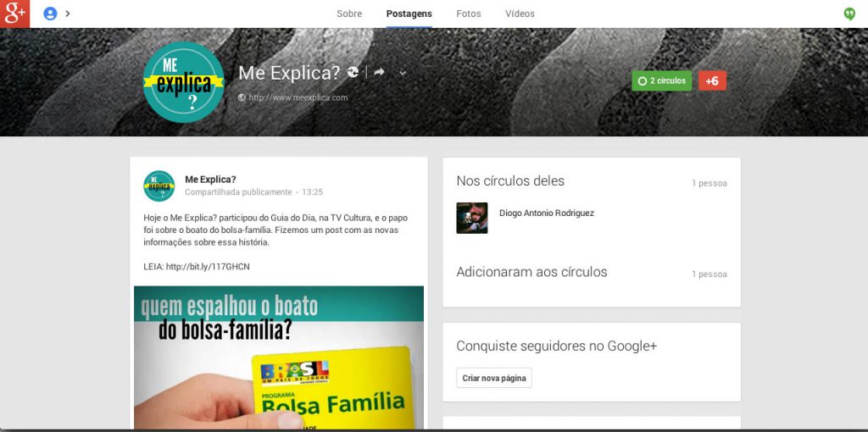The height and width of the screenshot is (432, 868).
Task: Expand the chevron beside the profile avatar
Action: (x=68, y=14)
